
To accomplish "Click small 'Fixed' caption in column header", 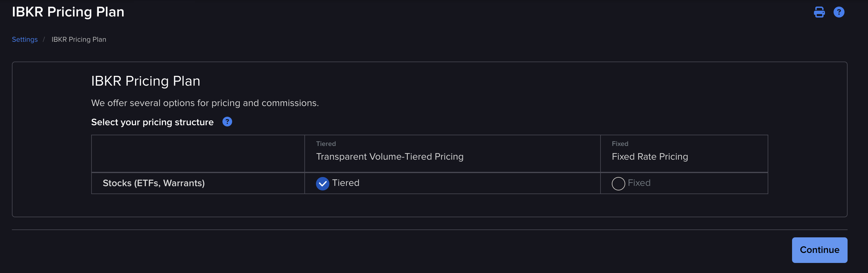I will (x=620, y=144).
